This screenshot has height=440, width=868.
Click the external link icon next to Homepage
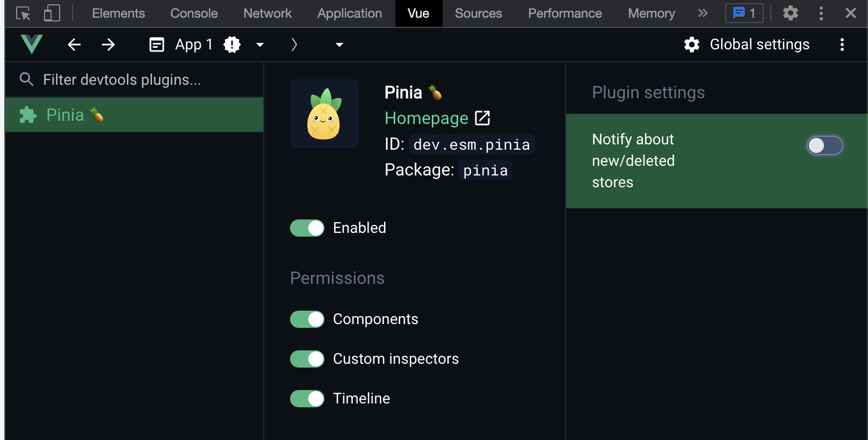(482, 118)
